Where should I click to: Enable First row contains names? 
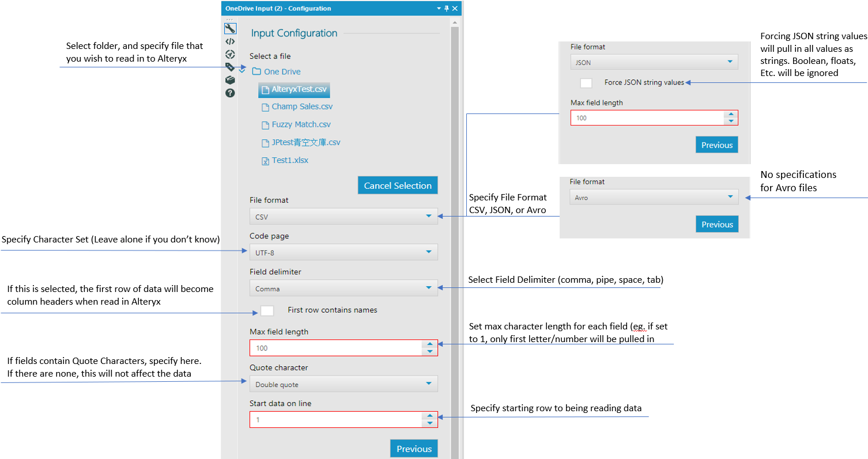coord(267,310)
